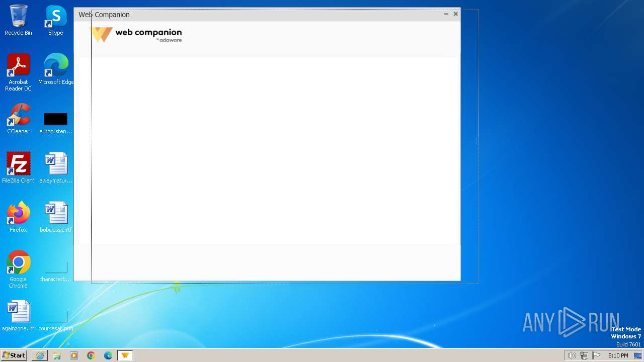Open Acrobat Reader DC shortcut
This screenshot has height=362, width=644.
[18, 72]
